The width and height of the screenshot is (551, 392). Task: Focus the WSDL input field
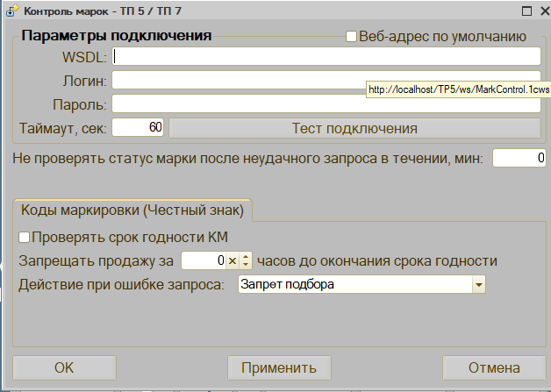pos(325,57)
